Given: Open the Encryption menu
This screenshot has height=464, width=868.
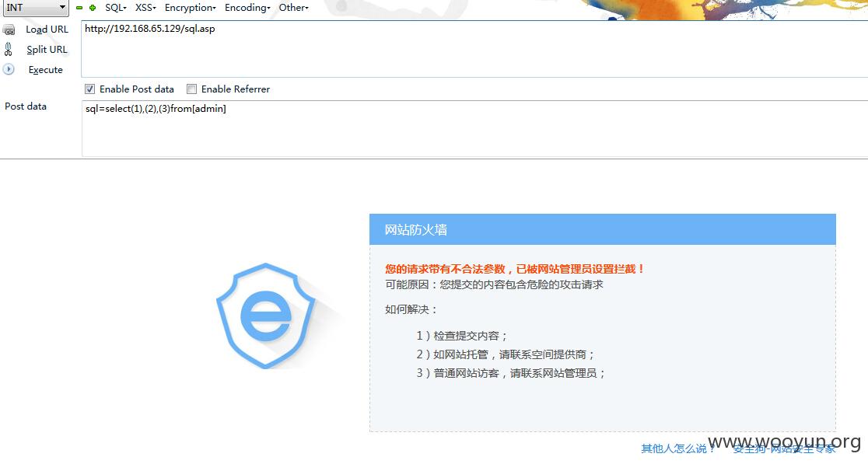Looking at the screenshot, I should click(x=190, y=8).
